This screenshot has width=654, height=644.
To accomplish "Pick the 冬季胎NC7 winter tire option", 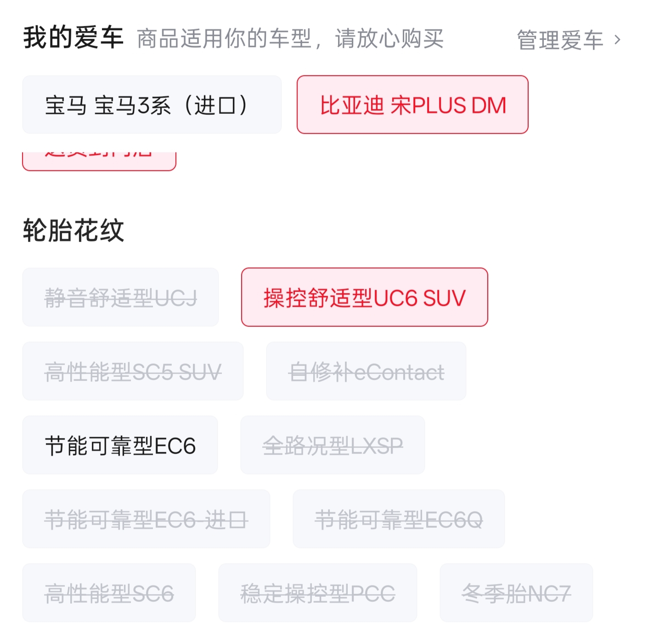I will click(516, 593).
